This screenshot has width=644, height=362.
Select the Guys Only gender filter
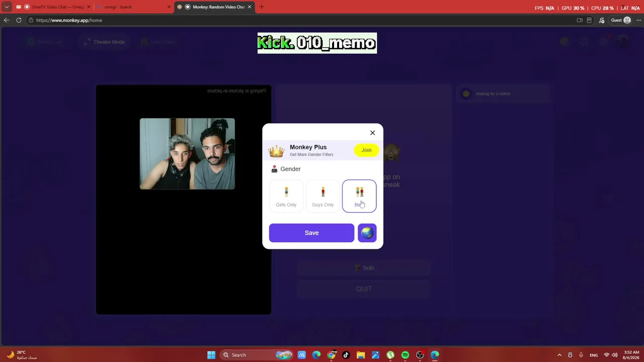(x=323, y=196)
